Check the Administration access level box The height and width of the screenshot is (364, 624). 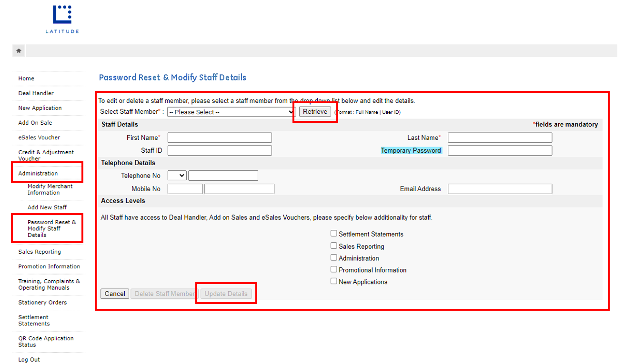[334, 258]
